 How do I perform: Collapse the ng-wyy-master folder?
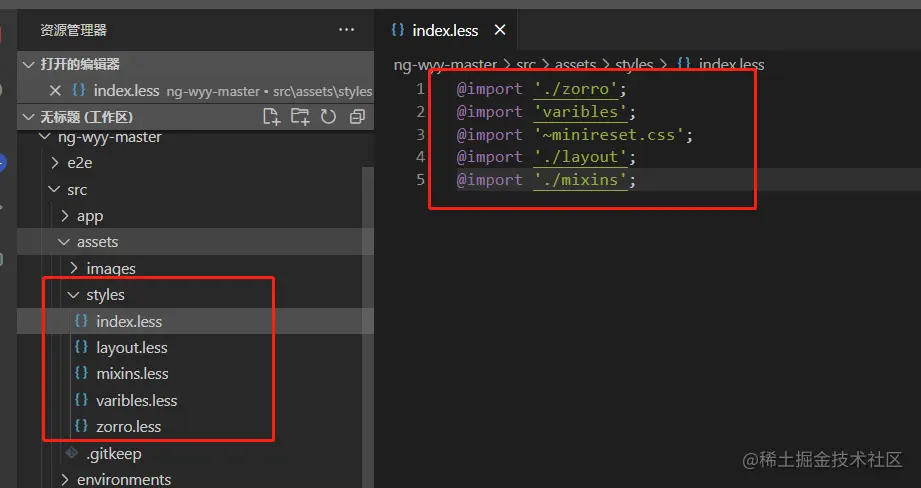point(45,137)
